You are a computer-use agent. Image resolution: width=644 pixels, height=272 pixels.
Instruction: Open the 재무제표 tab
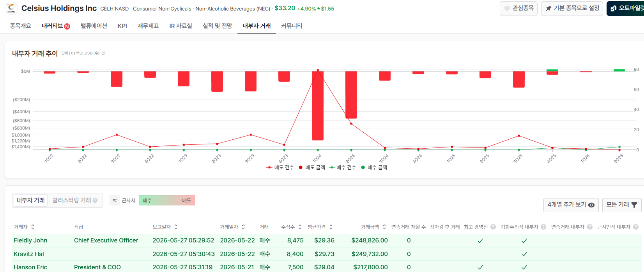(148, 26)
